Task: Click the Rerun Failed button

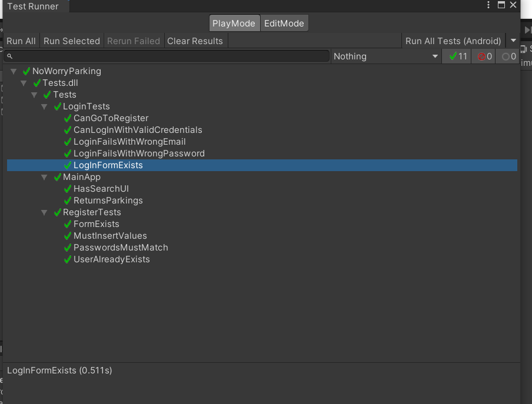Action: coord(134,41)
